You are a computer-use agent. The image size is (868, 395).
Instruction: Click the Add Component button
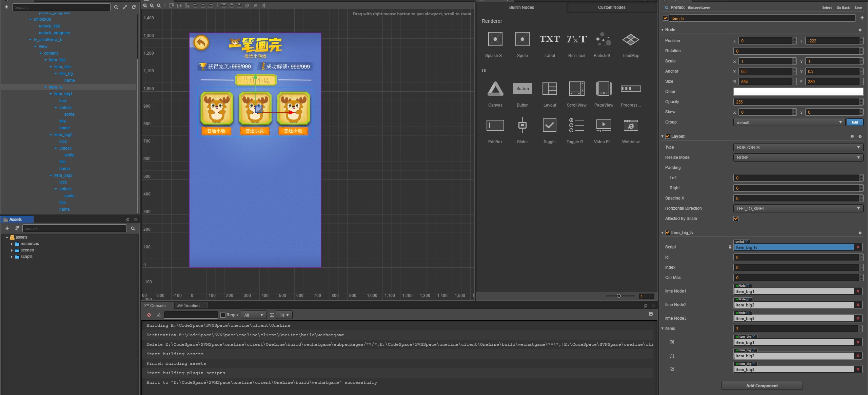(x=762, y=385)
